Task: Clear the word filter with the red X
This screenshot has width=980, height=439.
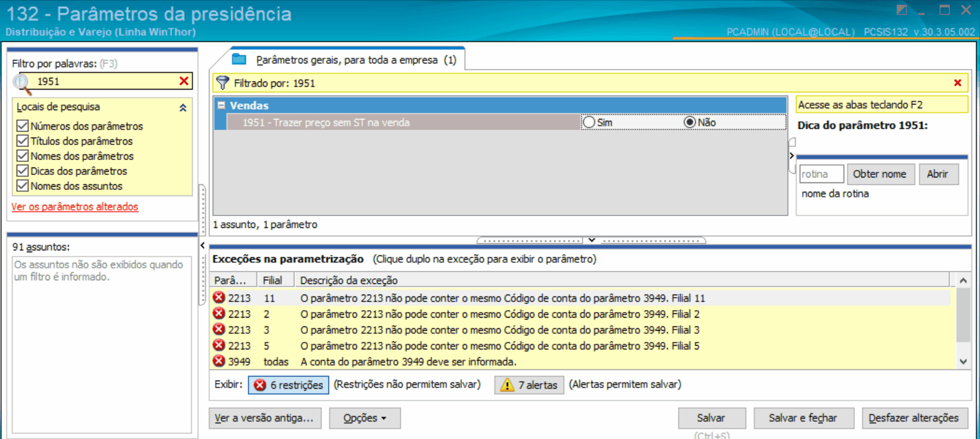Action: point(184,81)
